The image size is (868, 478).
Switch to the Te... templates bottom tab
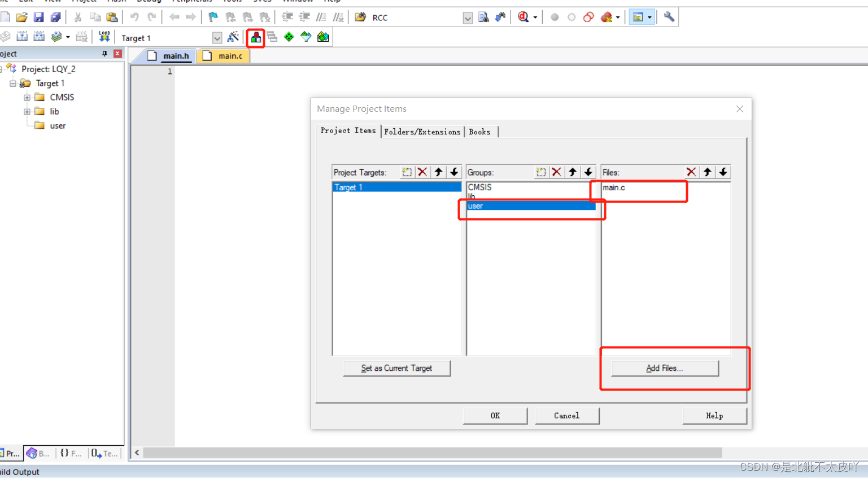pyautogui.click(x=105, y=453)
